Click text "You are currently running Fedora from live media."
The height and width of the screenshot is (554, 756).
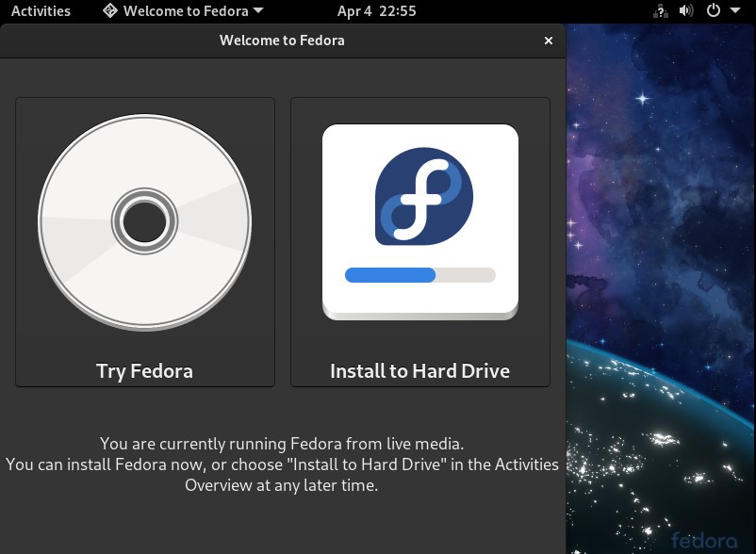coord(282,443)
